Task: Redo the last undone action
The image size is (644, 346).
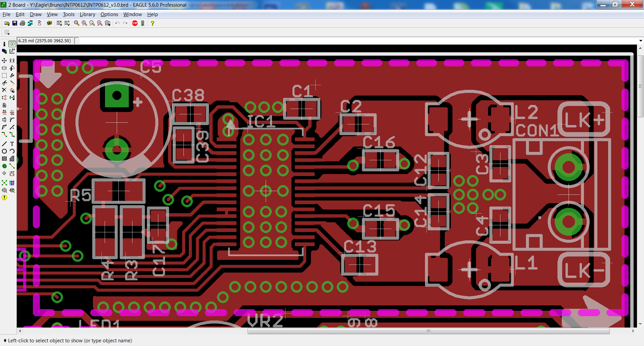Action: coord(125,23)
